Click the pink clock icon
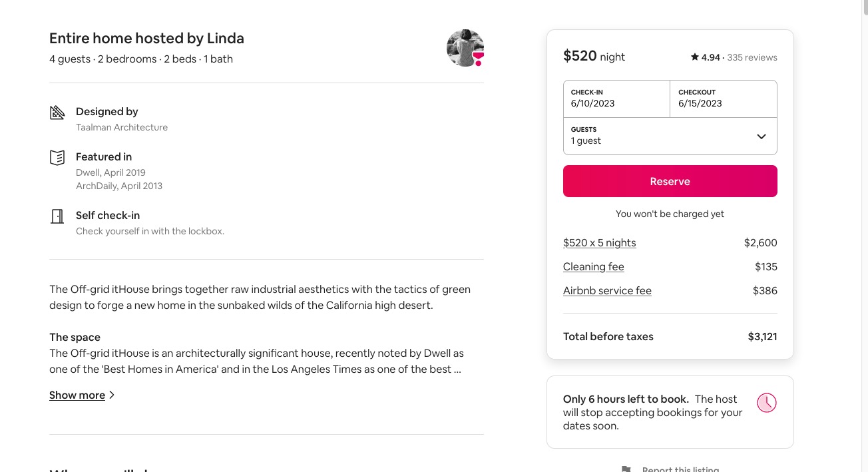The width and height of the screenshot is (868, 472). coord(766,403)
